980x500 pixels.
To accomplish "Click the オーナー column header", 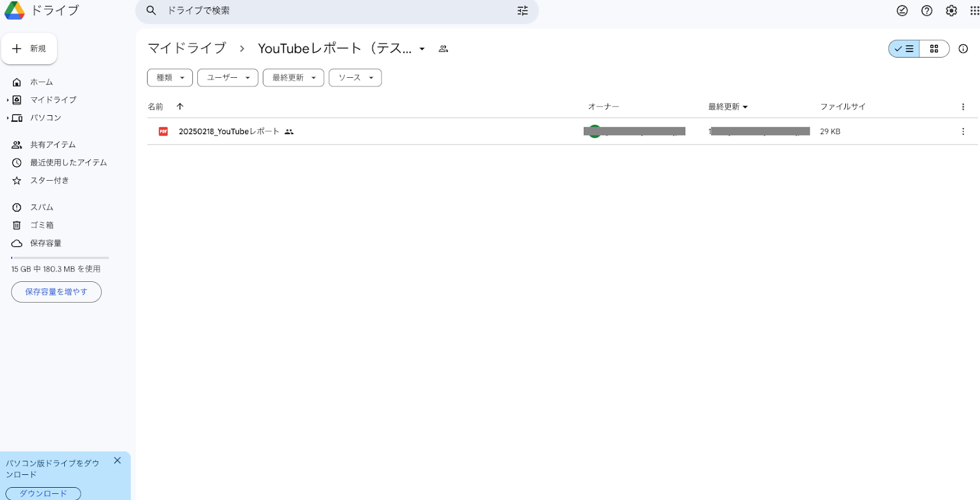I will [603, 107].
